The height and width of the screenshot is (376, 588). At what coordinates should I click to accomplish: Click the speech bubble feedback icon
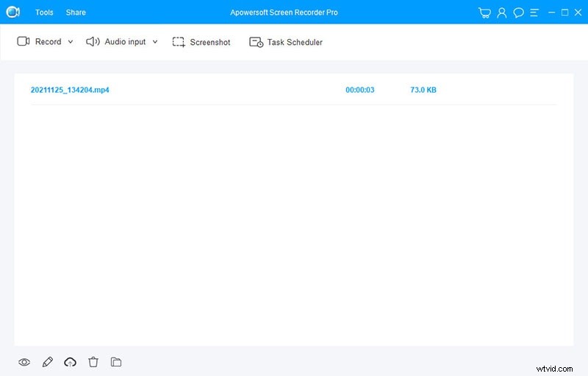tap(519, 13)
